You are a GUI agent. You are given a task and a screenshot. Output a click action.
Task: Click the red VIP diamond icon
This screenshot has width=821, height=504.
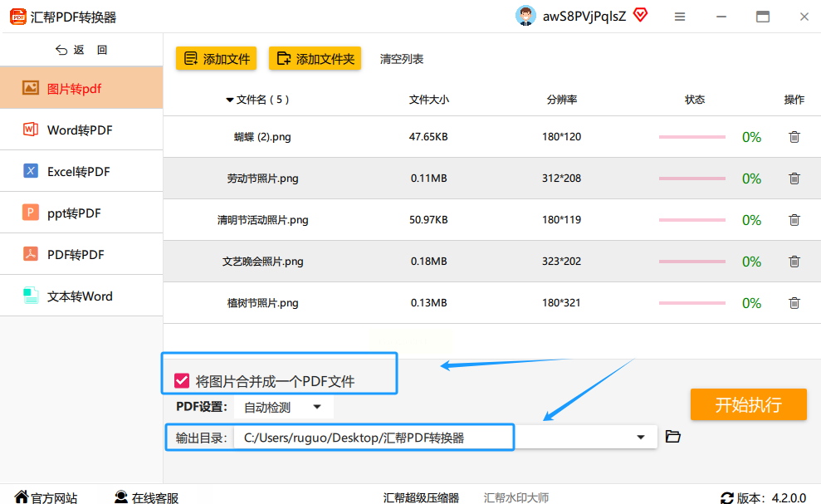[x=640, y=15]
